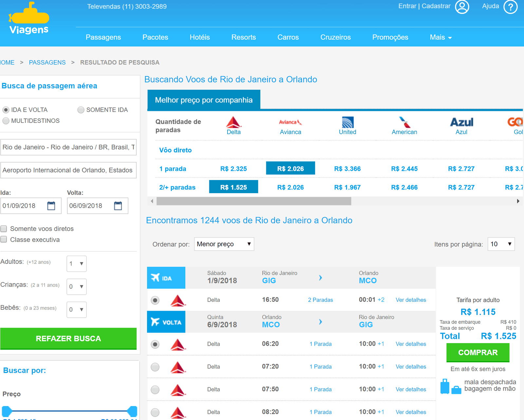The height and width of the screenshot is (420, 524).
Task: Open the Hotéis menu item
Action: [199, 37]
